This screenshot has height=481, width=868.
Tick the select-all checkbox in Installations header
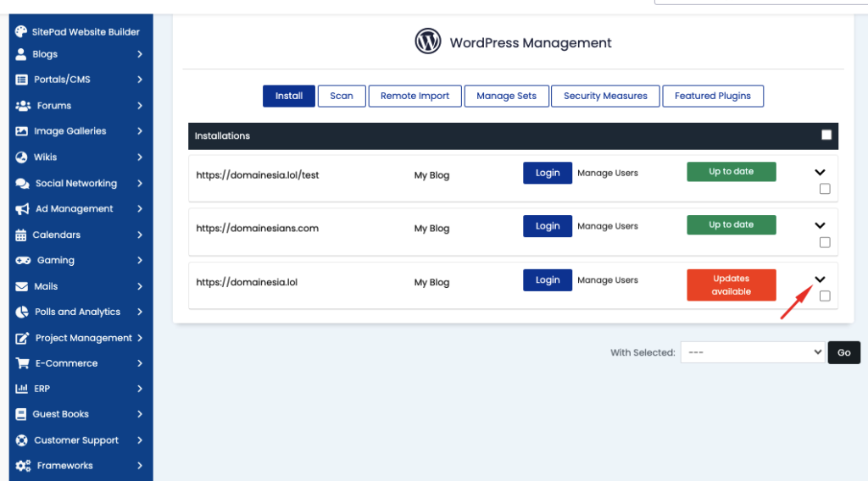click(x=826, y=135)
